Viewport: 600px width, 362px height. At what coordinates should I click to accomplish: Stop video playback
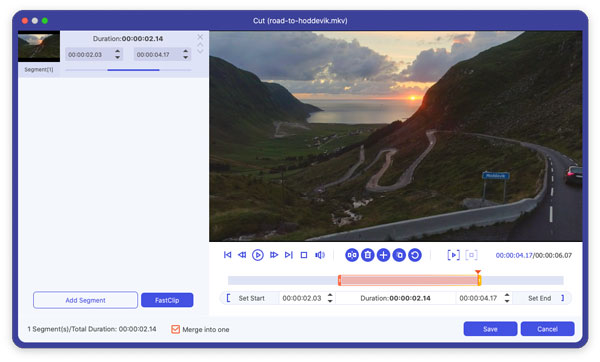(x=304, y=255)
